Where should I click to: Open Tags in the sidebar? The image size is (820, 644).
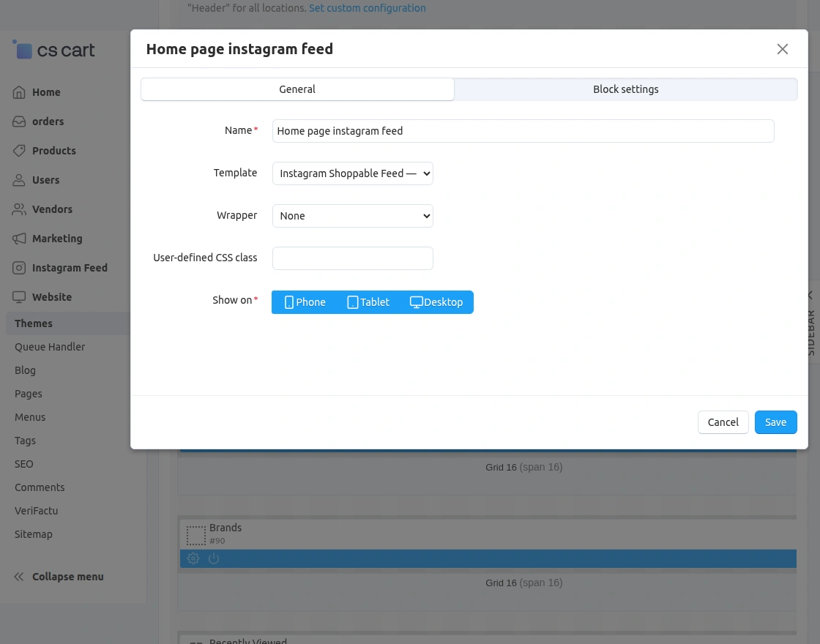pos(25,441)
